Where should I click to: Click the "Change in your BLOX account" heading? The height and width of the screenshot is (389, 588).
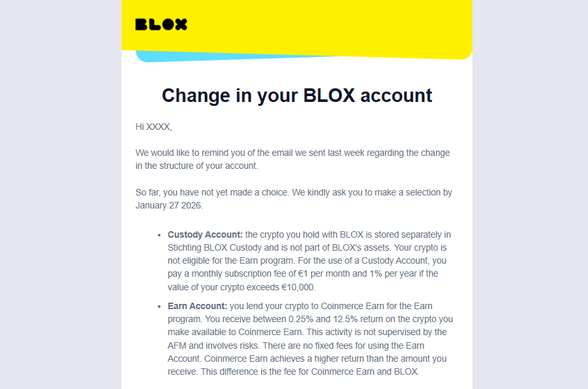pos(297,95)
